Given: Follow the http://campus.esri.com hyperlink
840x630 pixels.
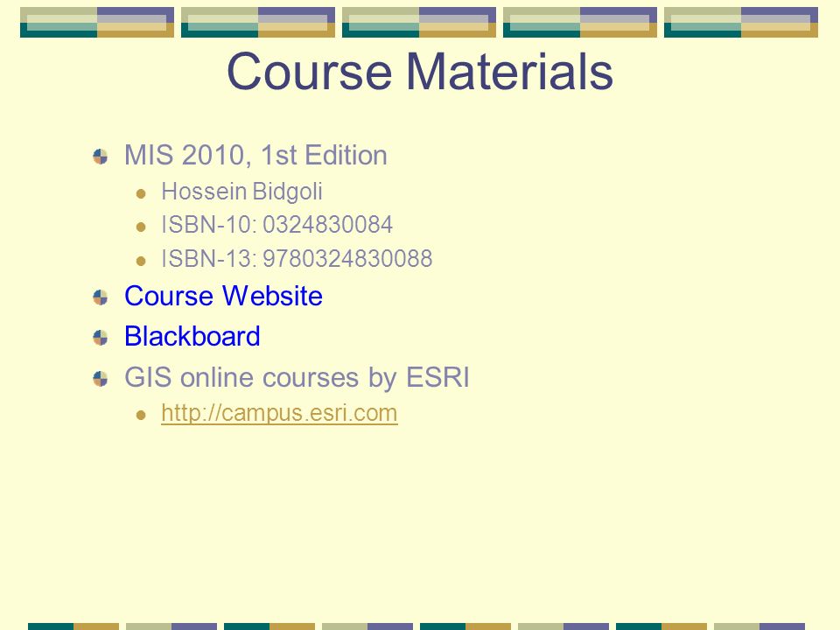Looking at the screenshot, I should [x=279, y=413].
